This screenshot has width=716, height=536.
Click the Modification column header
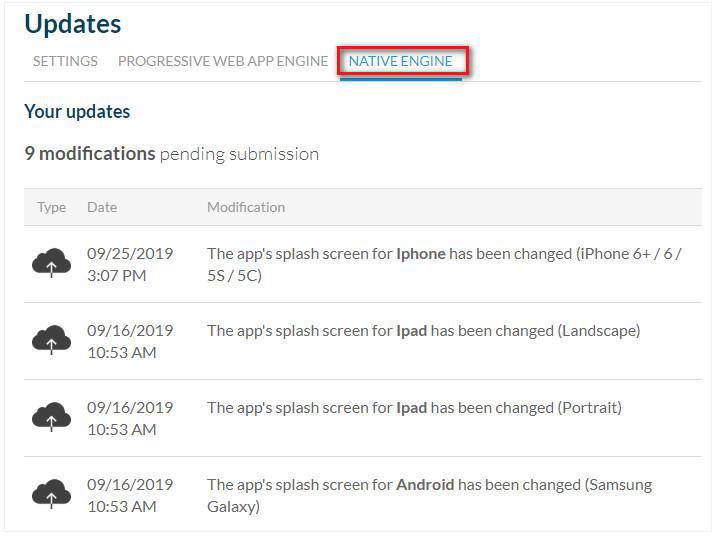(x=246, y=207)
